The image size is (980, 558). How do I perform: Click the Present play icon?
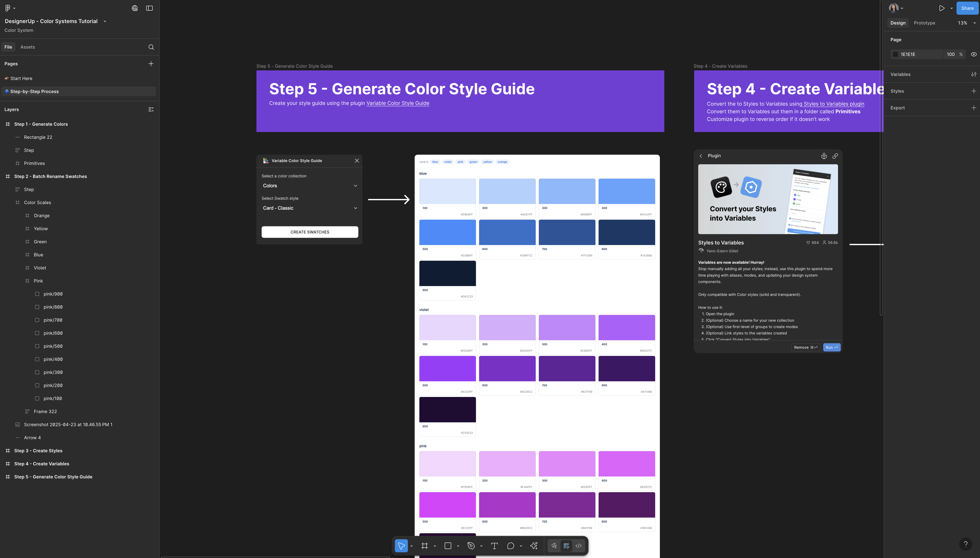coord(942,8)
